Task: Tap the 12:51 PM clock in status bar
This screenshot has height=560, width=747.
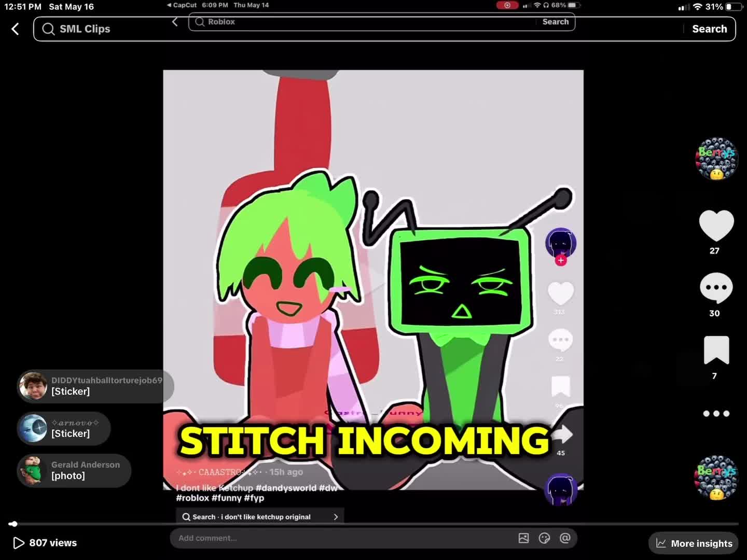Action: coord(23,7)
